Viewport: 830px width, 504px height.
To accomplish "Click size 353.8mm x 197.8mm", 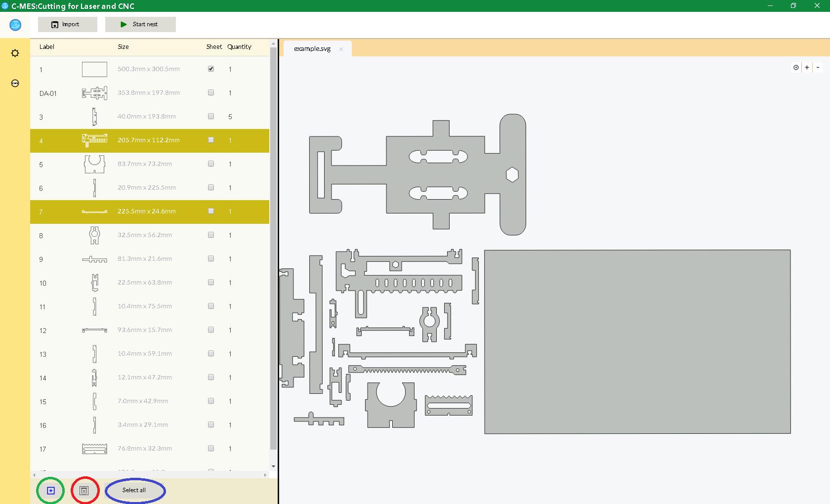I will click(x=149, y=93).
